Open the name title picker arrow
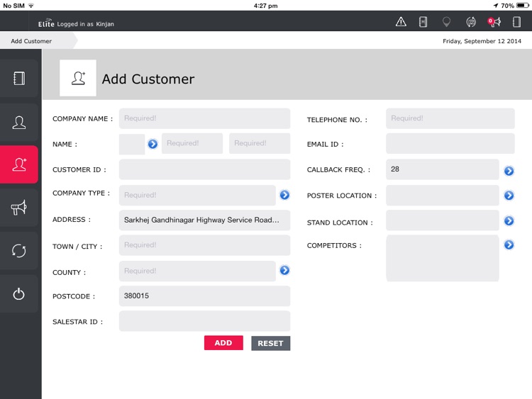The width and height of the screenshot is (532, 399). pyautogui.click(x=153, y=144)
